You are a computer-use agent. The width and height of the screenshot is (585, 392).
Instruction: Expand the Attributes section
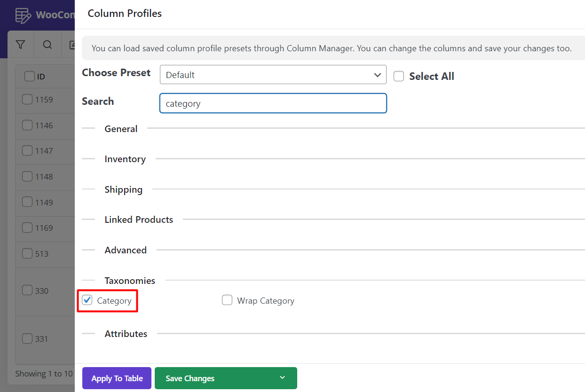pos(126,334)
